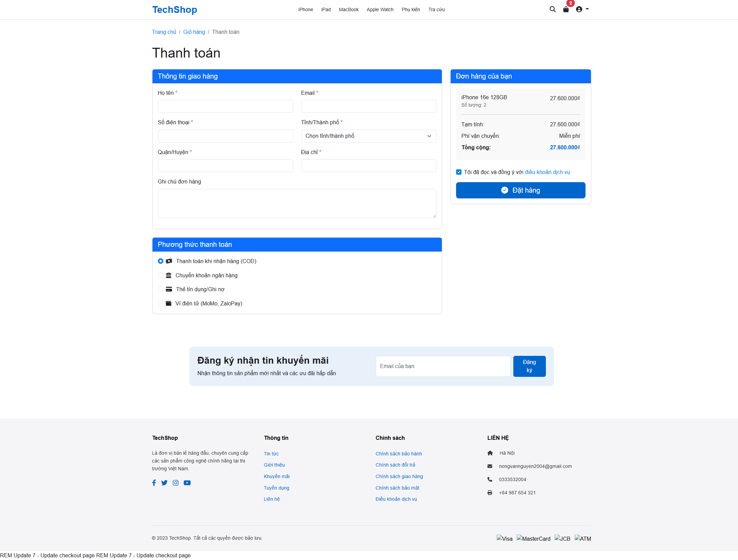Image resolution: width=738 pixels, height=560 pixels.
Task: Select Ví điện tử payment radio button
Action: (161, 303)
